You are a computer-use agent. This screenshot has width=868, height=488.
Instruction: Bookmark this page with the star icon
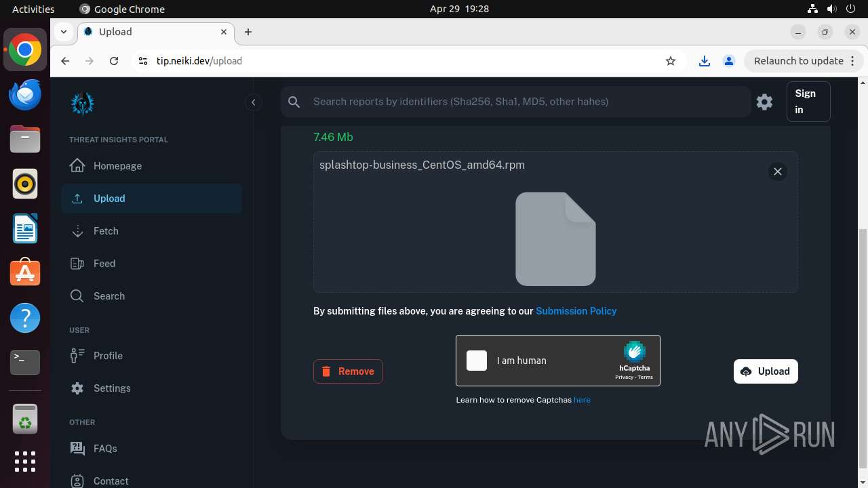[x=671, y=61]
